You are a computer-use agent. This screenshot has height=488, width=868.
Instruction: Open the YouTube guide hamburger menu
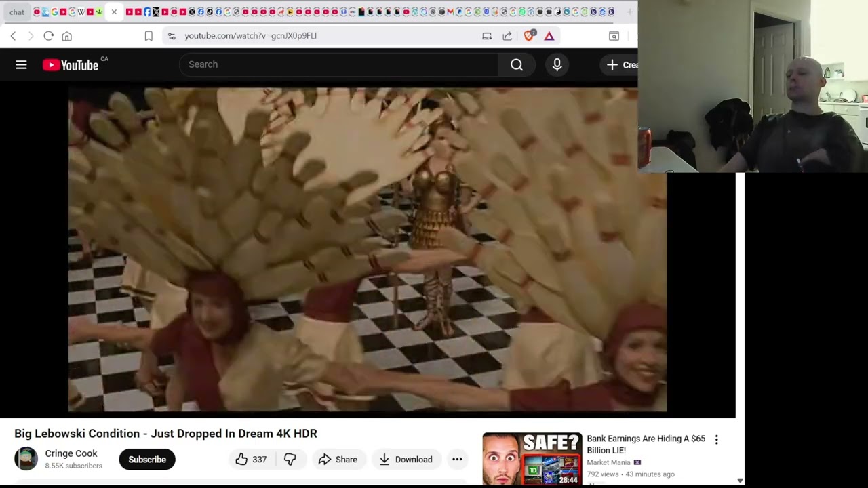click(x=21, y=64)
